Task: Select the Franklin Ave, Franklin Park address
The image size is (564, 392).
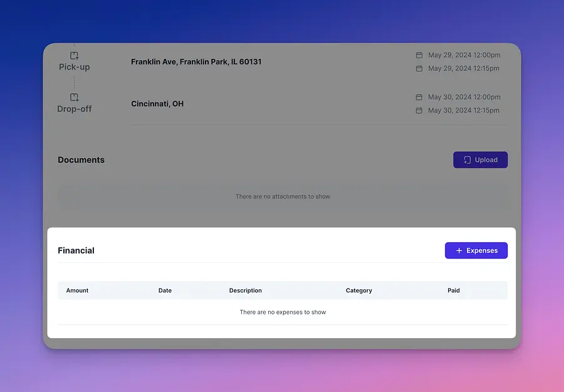Action: click(x=196, y=62)
